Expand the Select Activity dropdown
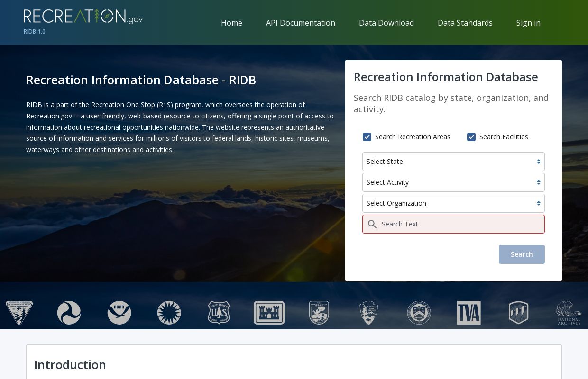 [x=453, y=182]
